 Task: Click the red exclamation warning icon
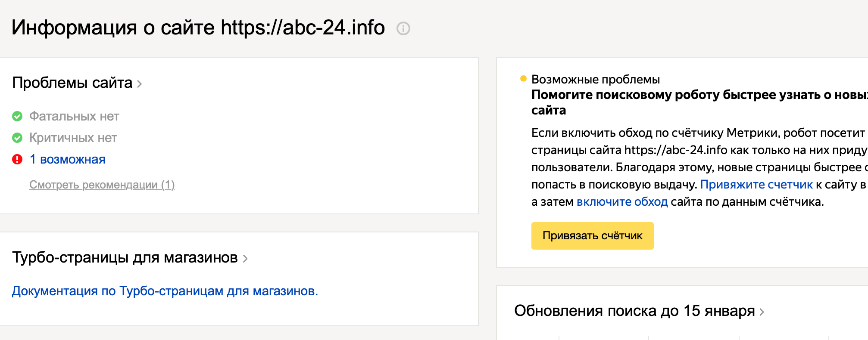[x=17, y=159]
